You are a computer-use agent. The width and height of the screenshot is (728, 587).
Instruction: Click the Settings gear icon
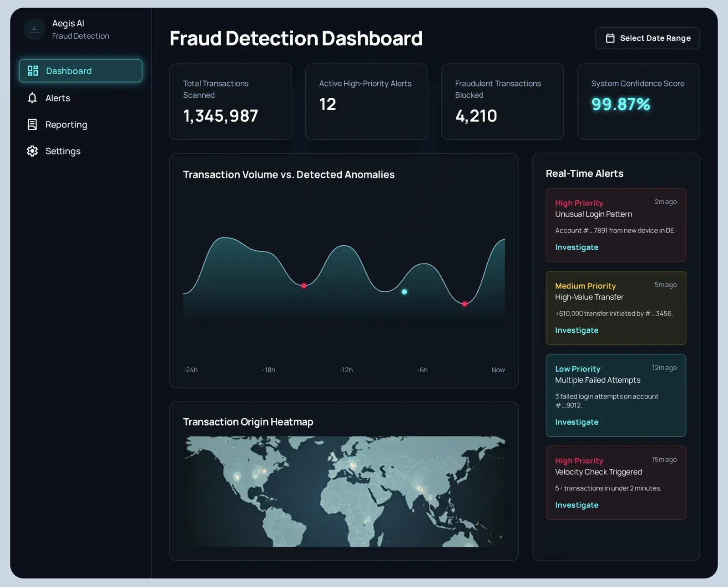[x=32, y=151]
